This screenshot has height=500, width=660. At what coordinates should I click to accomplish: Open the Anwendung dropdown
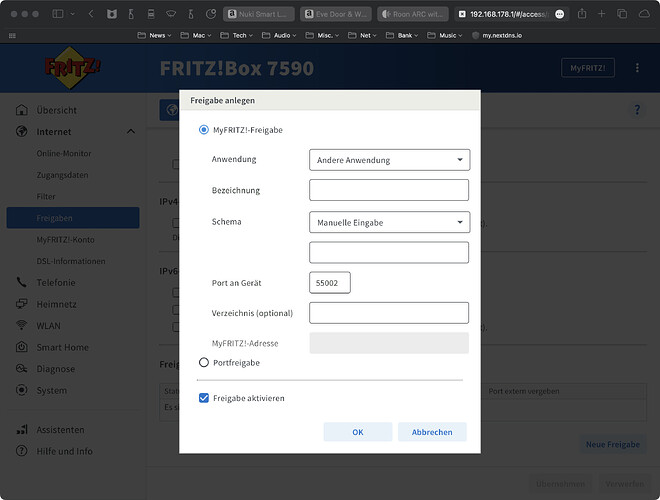389,160
